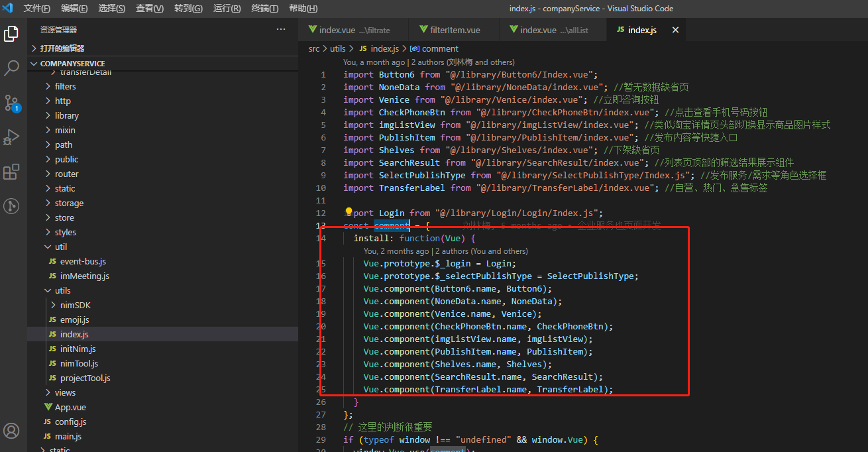Image resolution: width=868 pixels, height=452 pixels.
Task: Expand the router folder
Action: (x=162, y=174)
